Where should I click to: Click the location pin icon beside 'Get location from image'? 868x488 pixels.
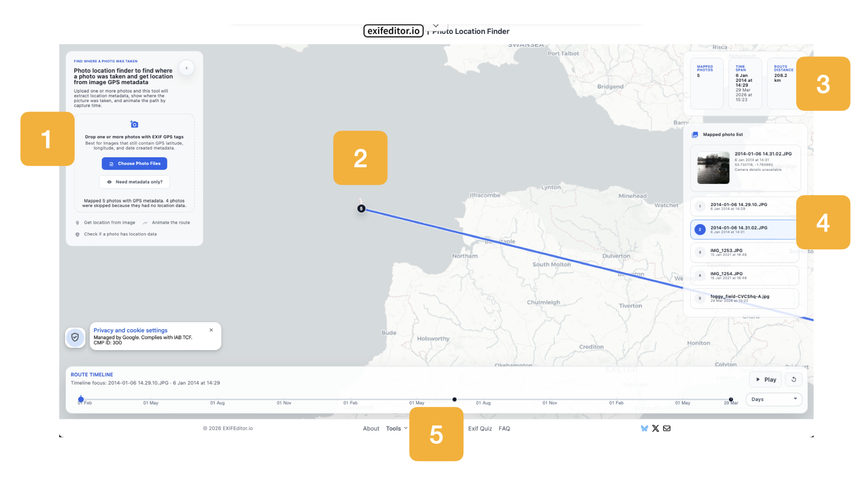(x=77, y=222)
